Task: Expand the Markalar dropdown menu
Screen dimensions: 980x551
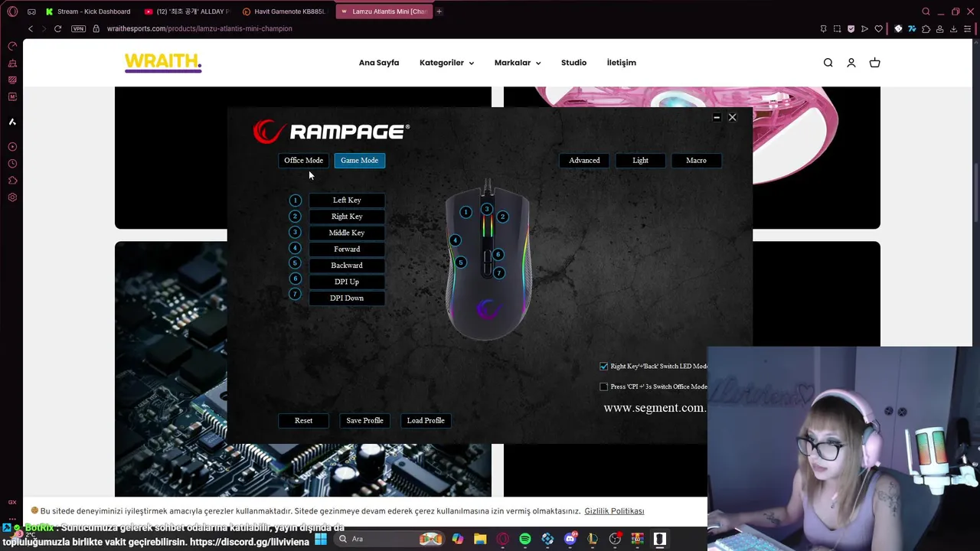Action: [x=518, y=63]
